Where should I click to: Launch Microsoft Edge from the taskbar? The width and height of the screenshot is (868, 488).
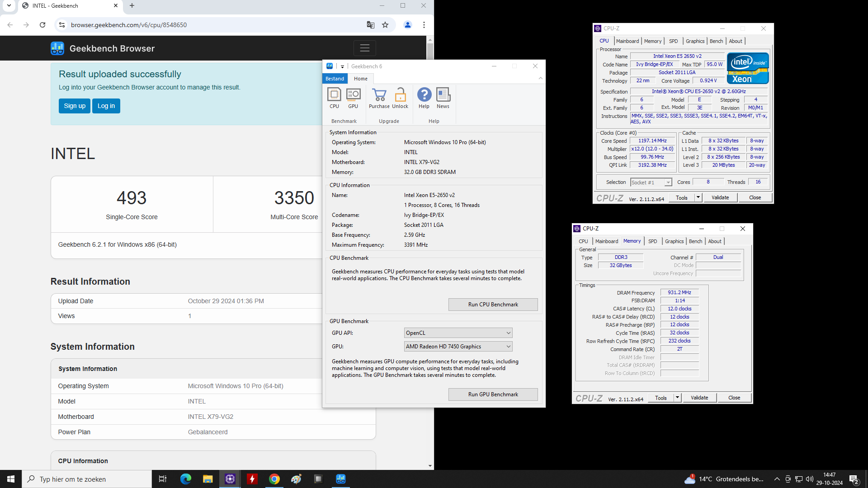(185, 479)
